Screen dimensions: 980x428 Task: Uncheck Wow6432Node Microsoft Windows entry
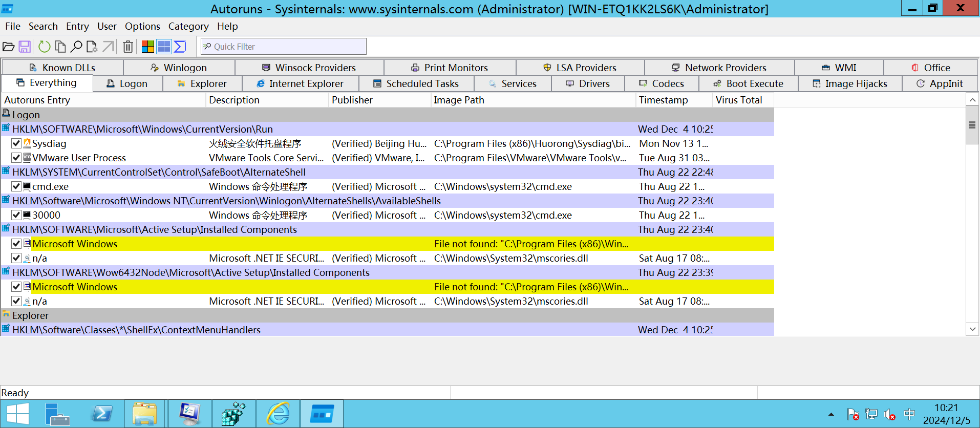coord(16,287)
